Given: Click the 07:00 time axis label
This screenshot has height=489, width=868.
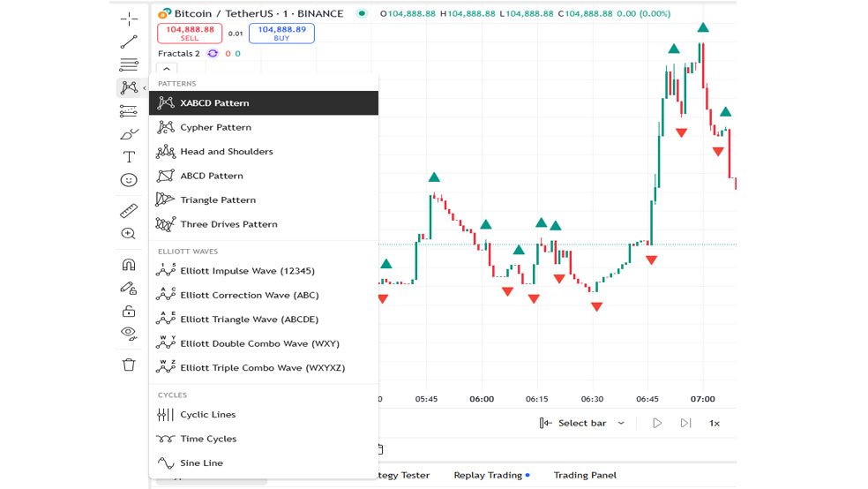Looking at the screenshot, I should pyautogui.click(x=702, y=399).
